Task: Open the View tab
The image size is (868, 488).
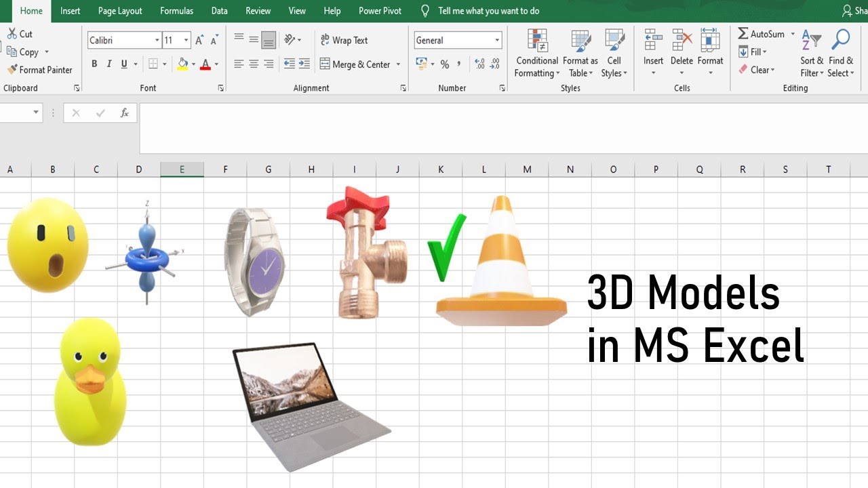Action: (x=297, y=11)
